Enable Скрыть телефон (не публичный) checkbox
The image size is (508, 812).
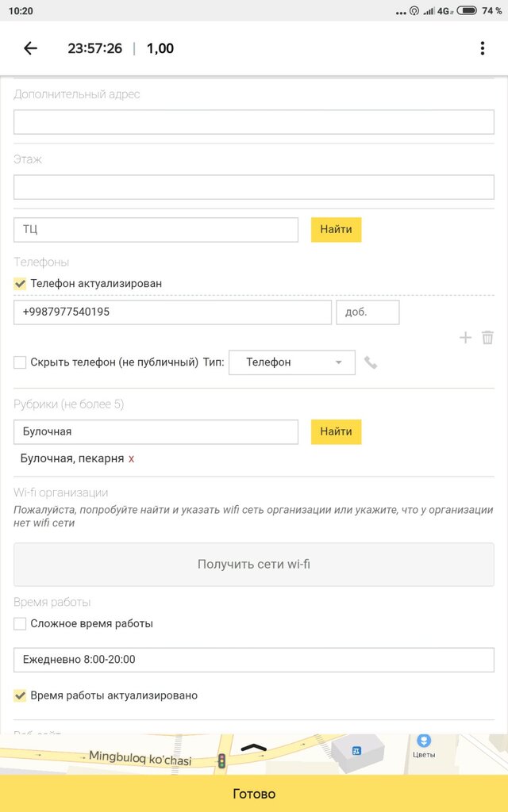pyautogui.click(x=21, y=362)
